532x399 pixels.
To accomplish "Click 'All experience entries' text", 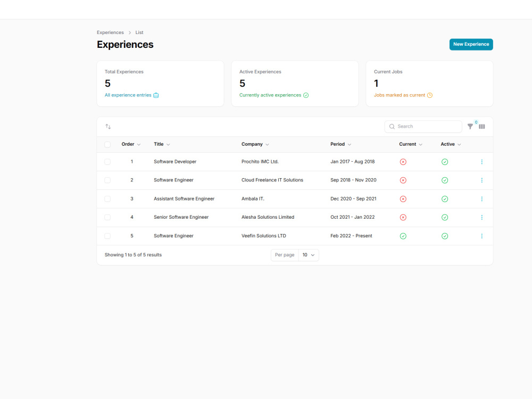I will [128, 95].
